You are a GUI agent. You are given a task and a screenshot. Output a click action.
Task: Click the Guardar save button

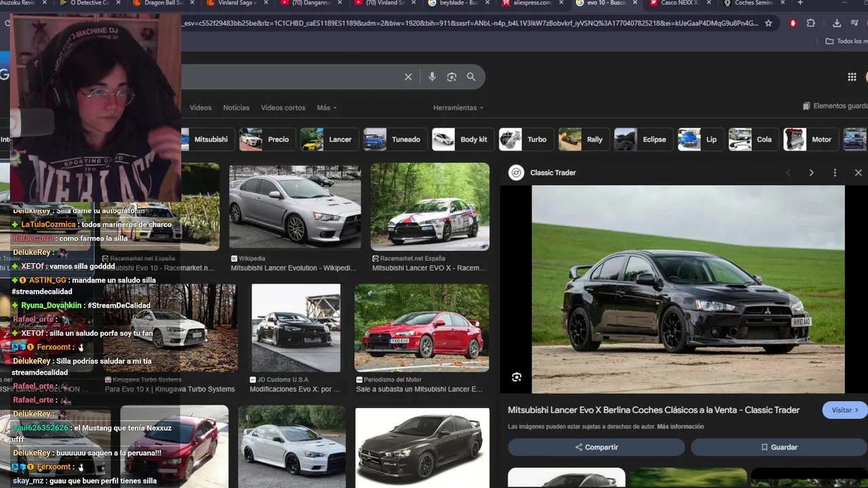click(779, 447)
